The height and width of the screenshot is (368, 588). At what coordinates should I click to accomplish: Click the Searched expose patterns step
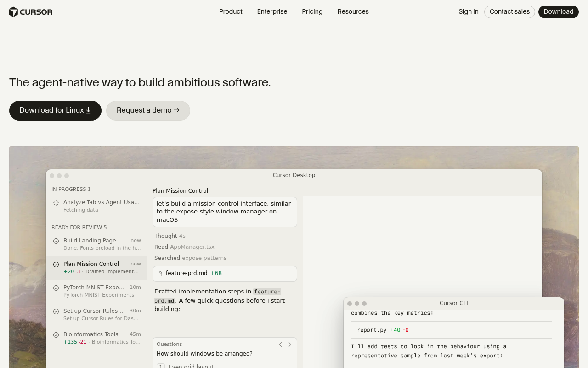point(190,258)
